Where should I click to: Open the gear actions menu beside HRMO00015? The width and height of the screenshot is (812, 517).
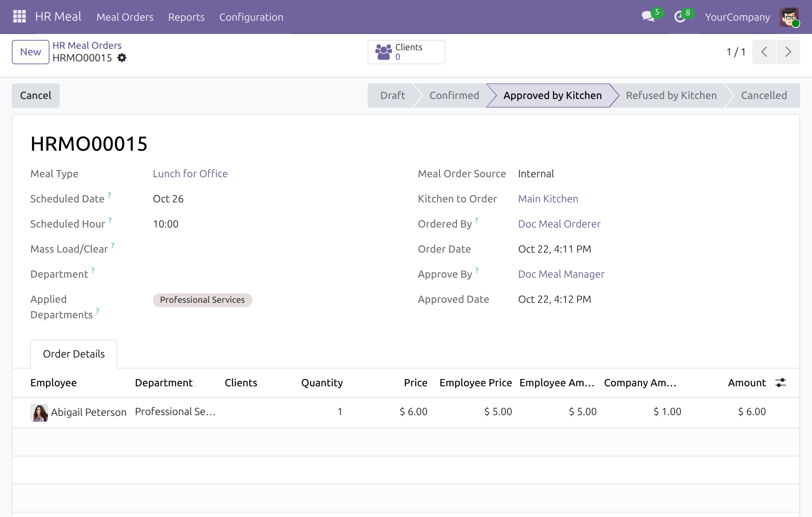click(122, 58)
